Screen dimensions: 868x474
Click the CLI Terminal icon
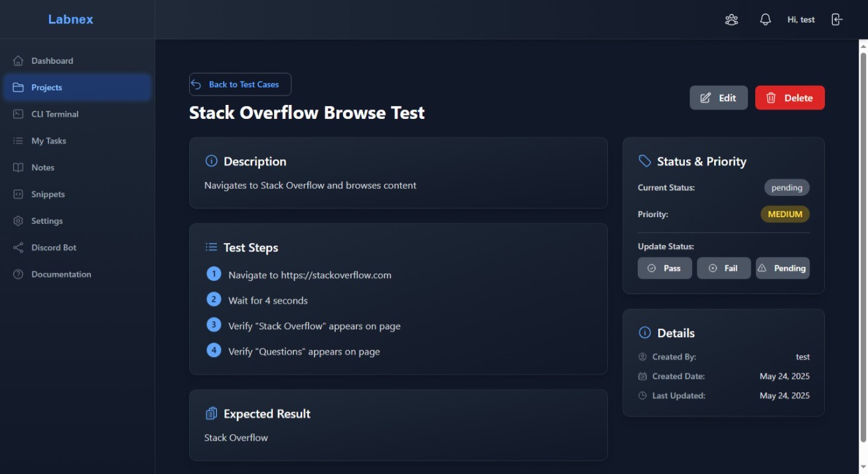coord(19,114)
